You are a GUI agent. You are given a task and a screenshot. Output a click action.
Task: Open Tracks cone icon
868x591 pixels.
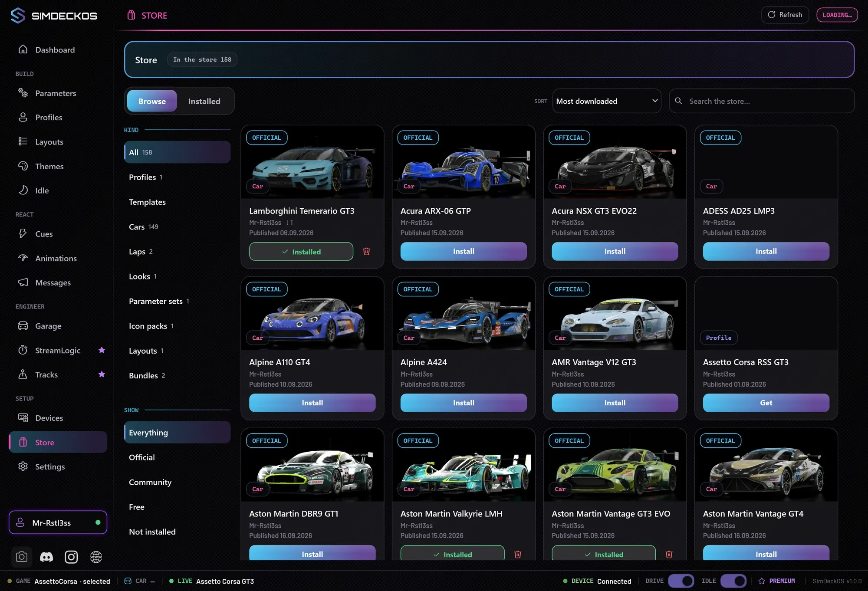[x=23, y=374]
